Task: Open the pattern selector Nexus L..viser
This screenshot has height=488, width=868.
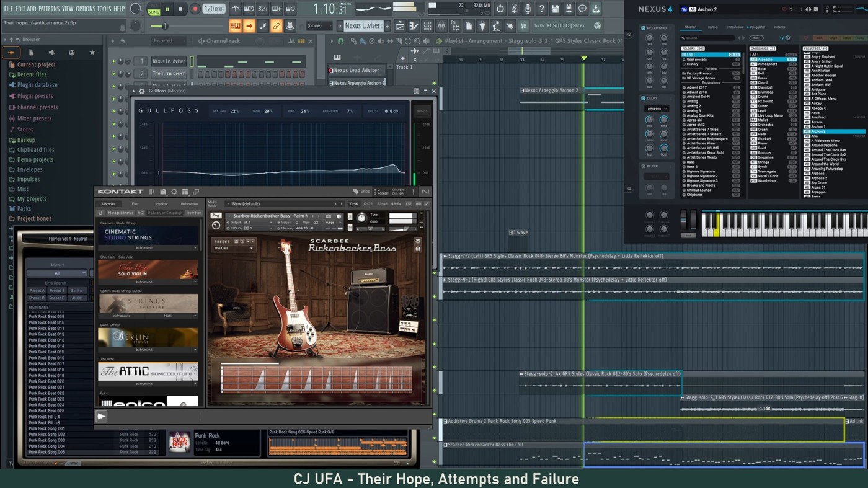Action: point(363,26)
